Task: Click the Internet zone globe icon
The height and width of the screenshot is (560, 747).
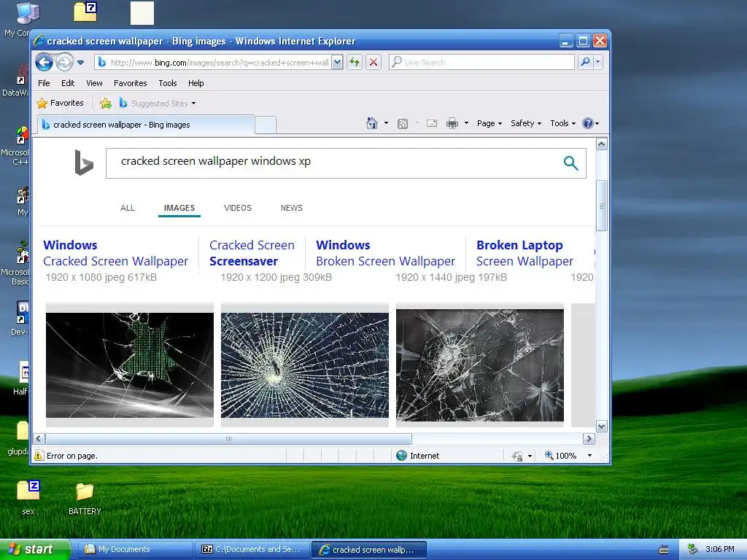Action: [x=402, y=456]
